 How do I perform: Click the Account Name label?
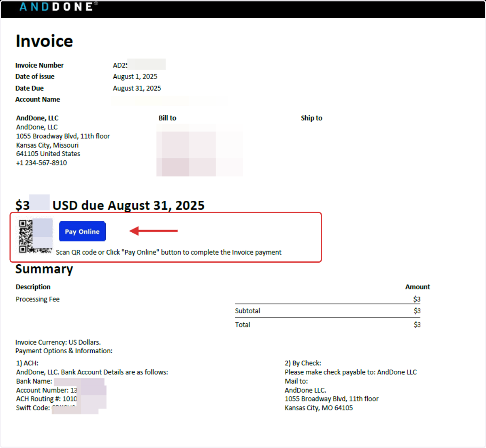pyautogui.click(x=38, y=100)
